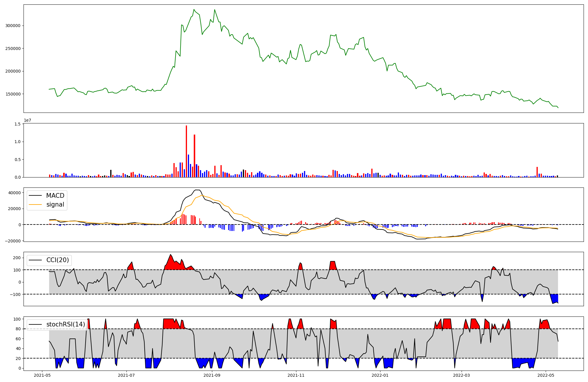Image resolution: width=588 pixels, height=382 pixels.
Task: Click the 2021-05 date tick label
Action: [x=42, y=375]
